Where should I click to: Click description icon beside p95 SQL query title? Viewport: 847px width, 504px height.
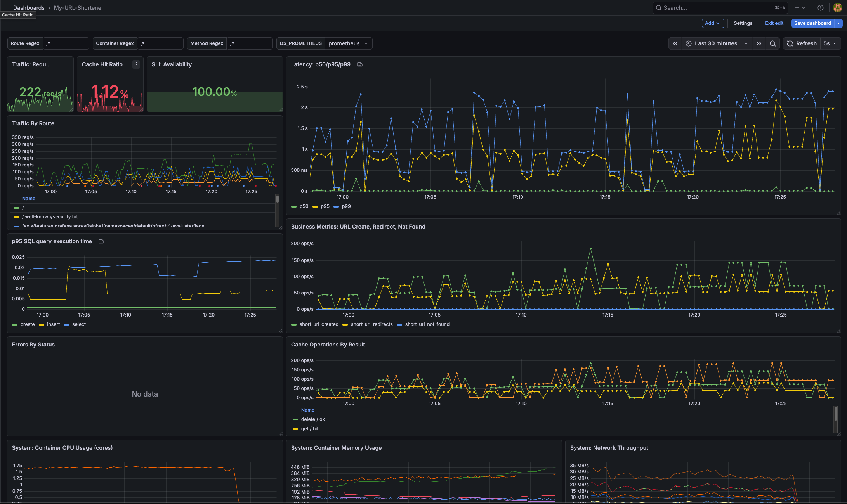tap(101, 241)
